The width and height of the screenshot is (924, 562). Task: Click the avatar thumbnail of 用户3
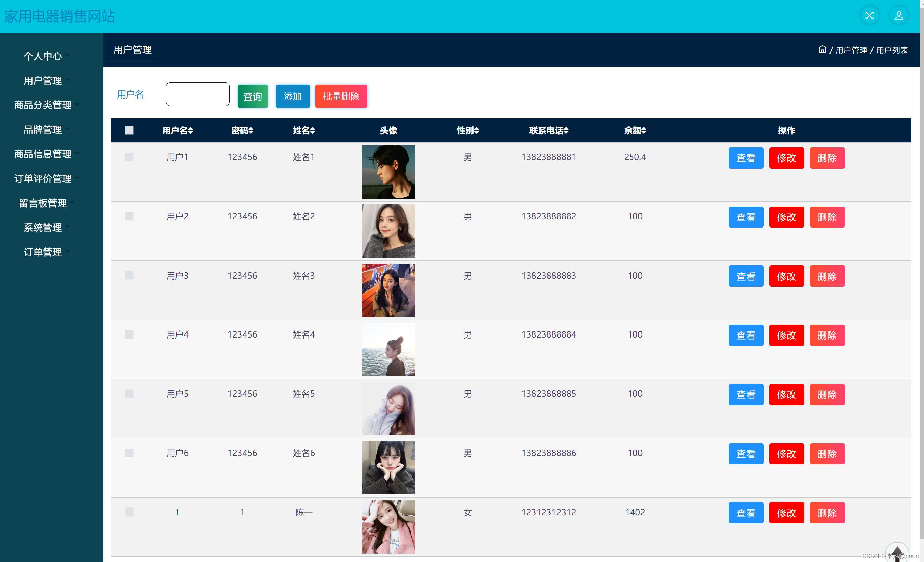pos(388,290)
